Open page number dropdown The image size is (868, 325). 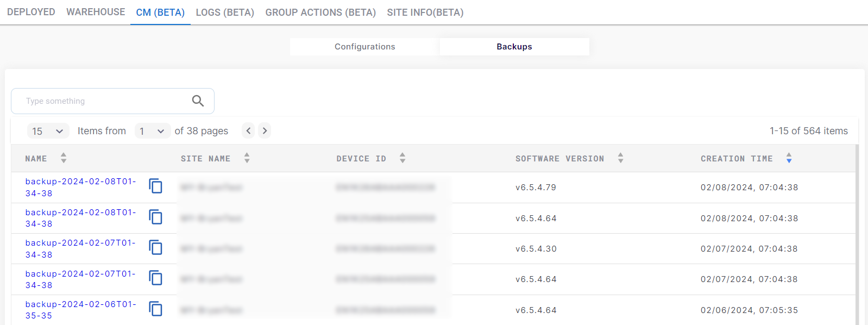tap(152, 131)
